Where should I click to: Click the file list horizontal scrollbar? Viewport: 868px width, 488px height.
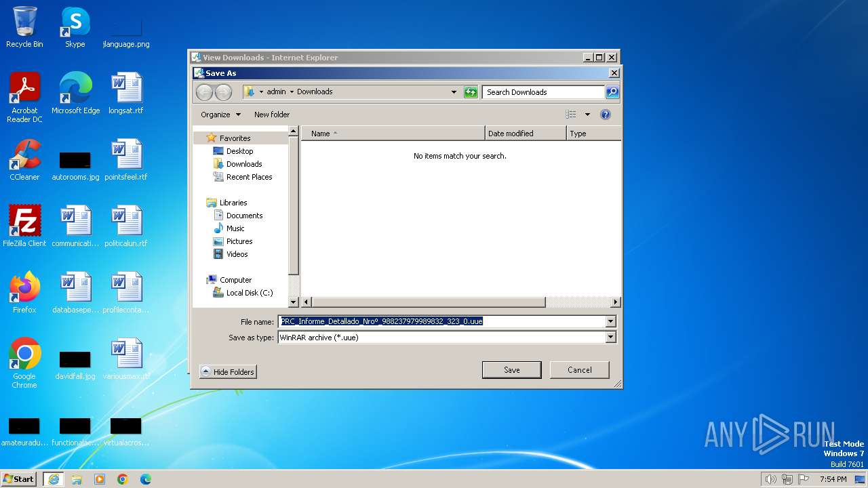[428, 302]
